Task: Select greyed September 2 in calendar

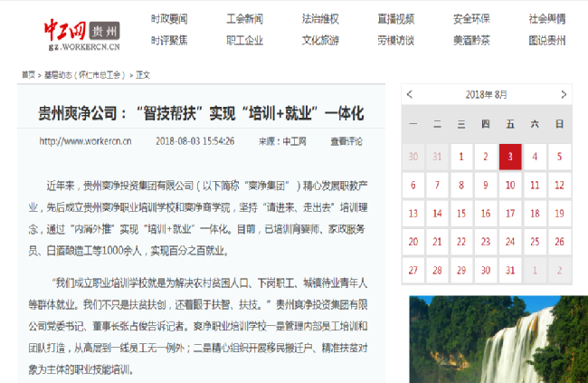Action: 559,271
